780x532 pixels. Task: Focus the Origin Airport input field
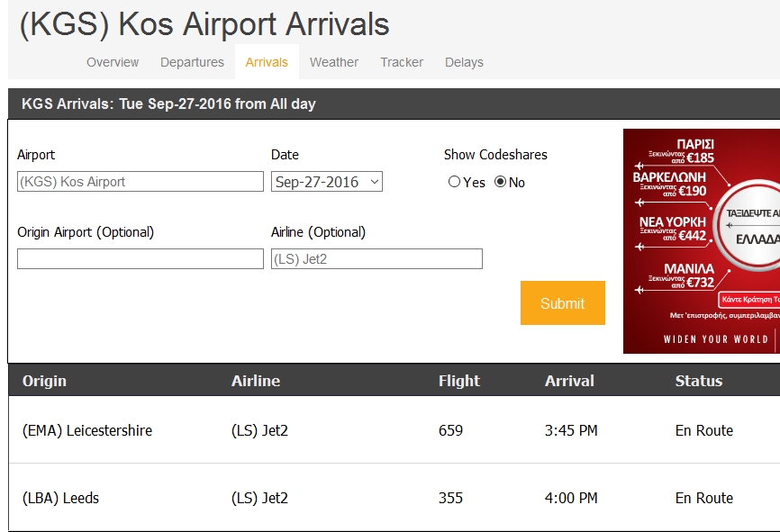pos(141,259)
